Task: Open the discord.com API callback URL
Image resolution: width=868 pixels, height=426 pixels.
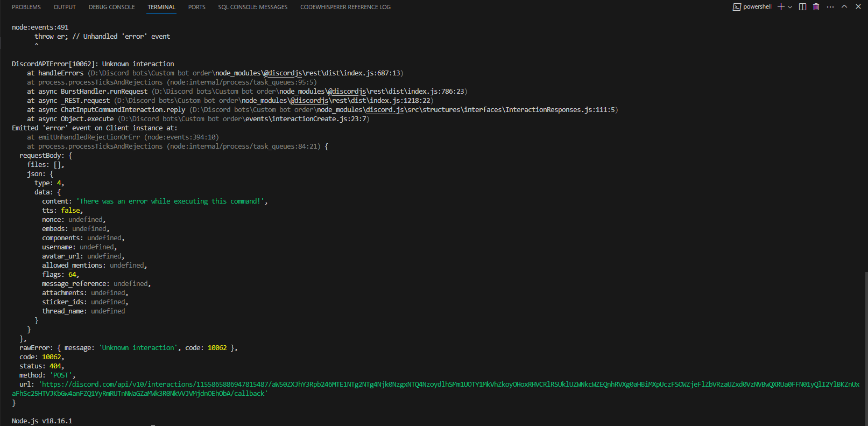Action: point(436,389)
